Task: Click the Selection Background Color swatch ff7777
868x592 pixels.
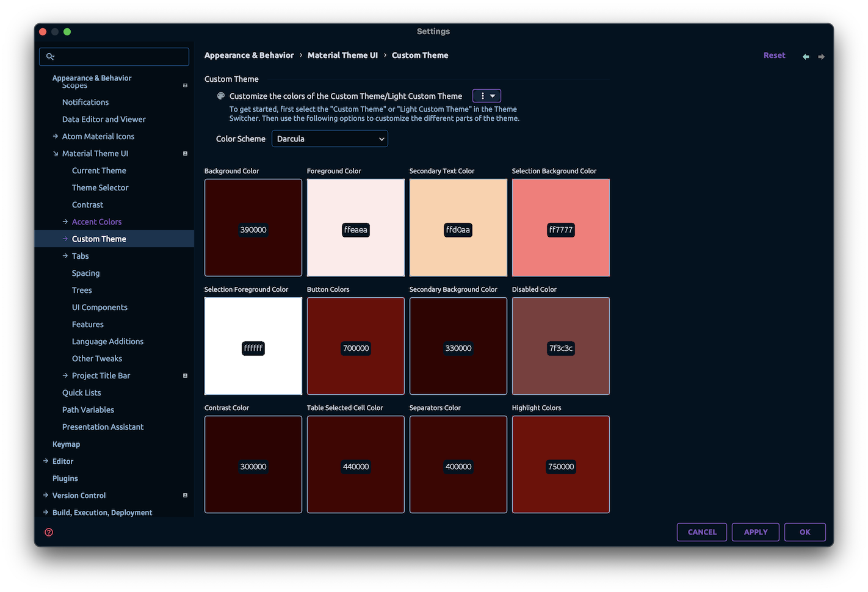Action: pos(560,228)
